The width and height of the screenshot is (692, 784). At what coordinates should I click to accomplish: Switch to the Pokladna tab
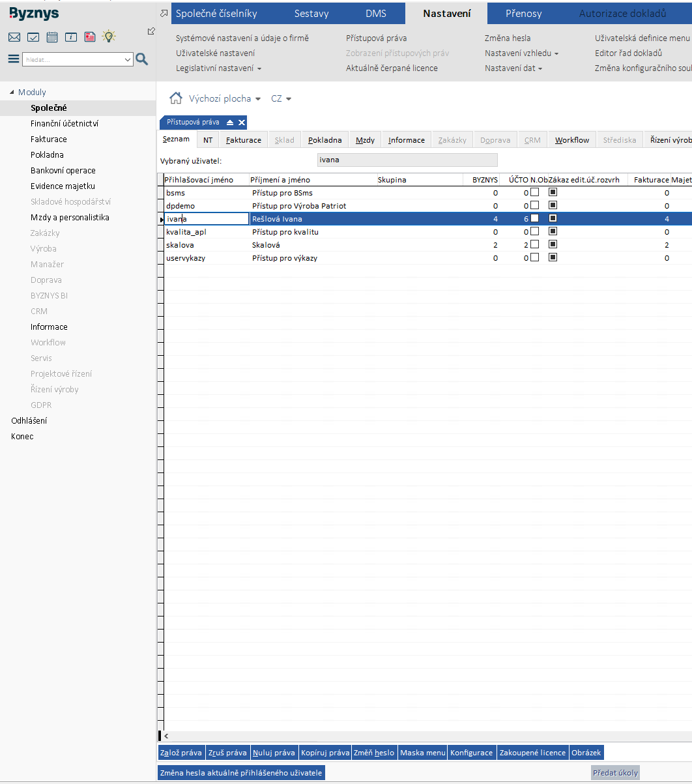click(324, 140)
